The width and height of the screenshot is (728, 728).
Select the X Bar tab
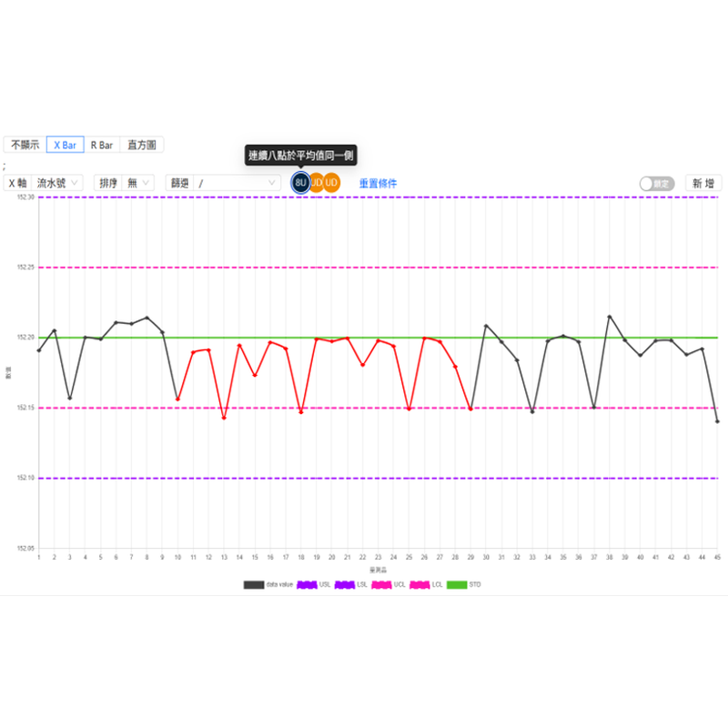coord(66,145)
